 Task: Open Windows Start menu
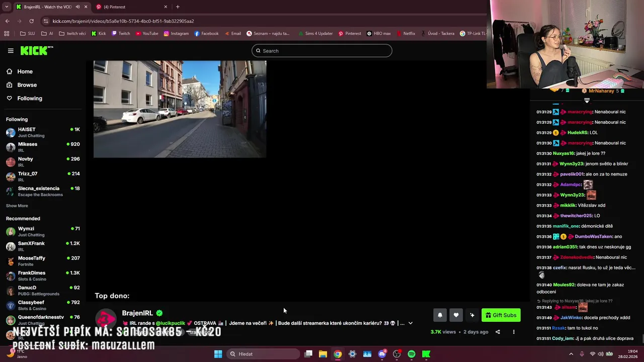218,354
